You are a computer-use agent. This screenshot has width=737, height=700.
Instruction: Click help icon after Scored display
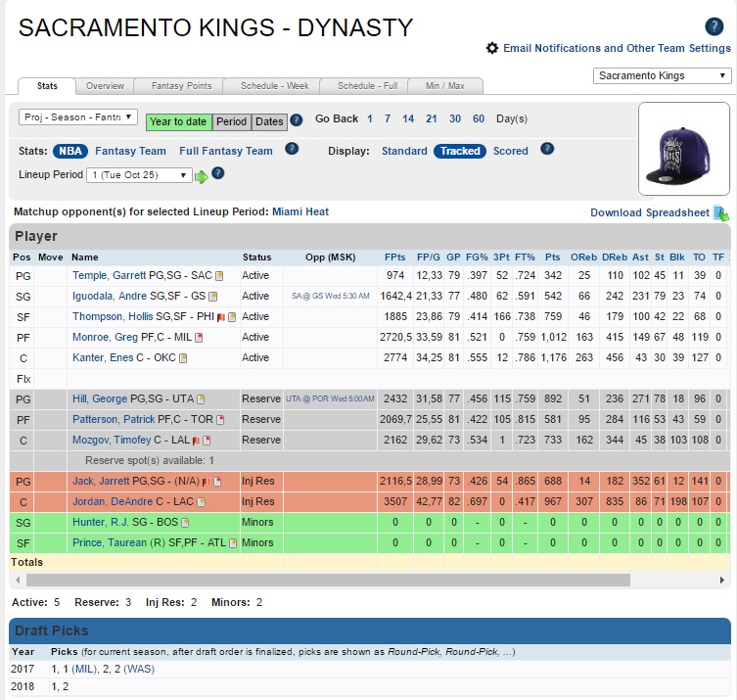547,149
